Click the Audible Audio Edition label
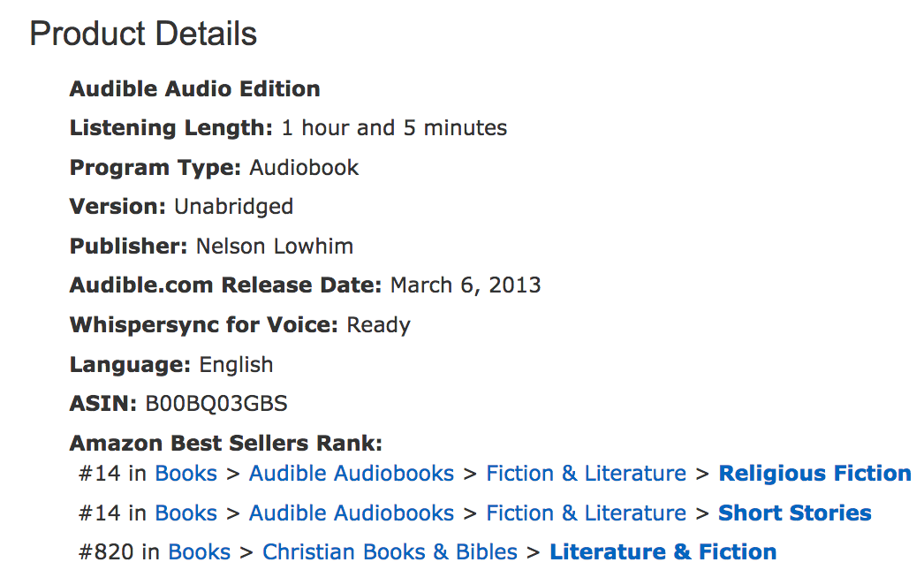The height and width of the screenshot is (585, 924). (x=194, y=89)
